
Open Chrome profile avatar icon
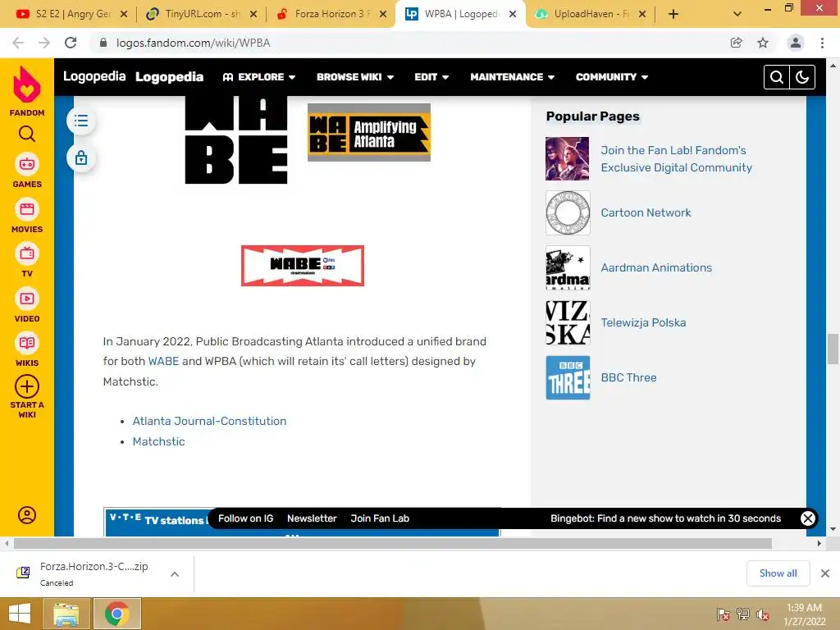(796, 43)
